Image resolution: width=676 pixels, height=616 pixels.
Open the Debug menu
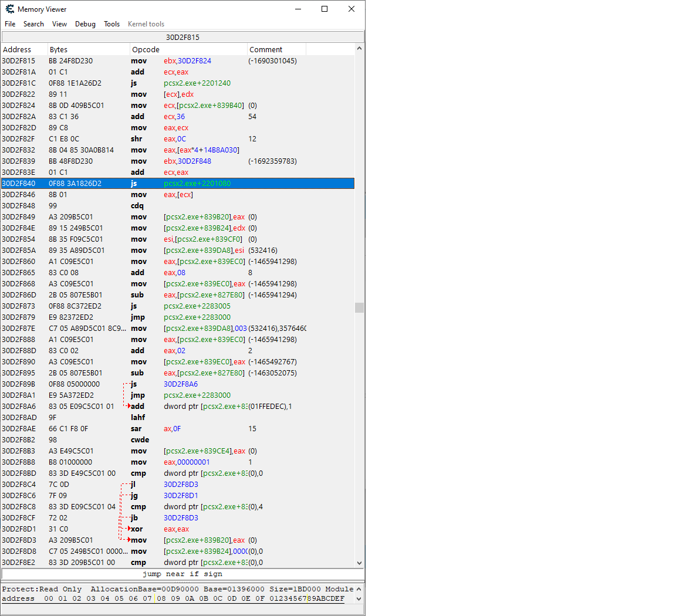(x=85, y=24)
